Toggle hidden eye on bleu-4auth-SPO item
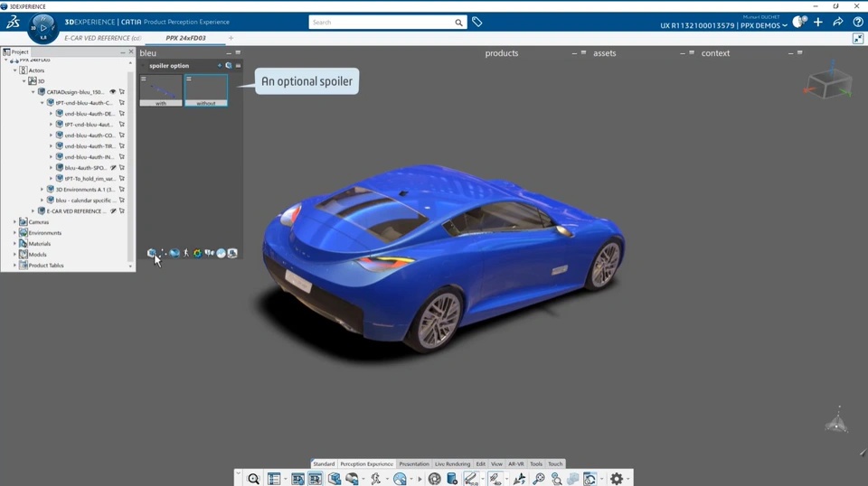Viewport: 868px width, 486px height. 113,168
